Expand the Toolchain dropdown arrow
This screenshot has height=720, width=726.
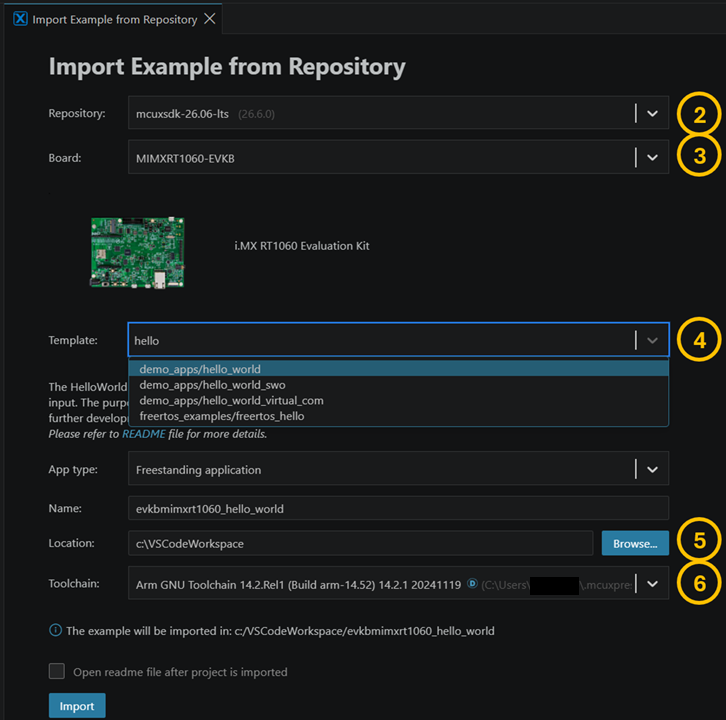click(x=652, y=584)
